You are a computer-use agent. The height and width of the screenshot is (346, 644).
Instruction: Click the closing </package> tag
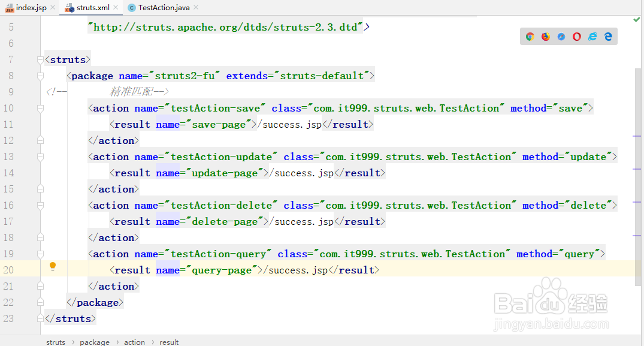95,302
